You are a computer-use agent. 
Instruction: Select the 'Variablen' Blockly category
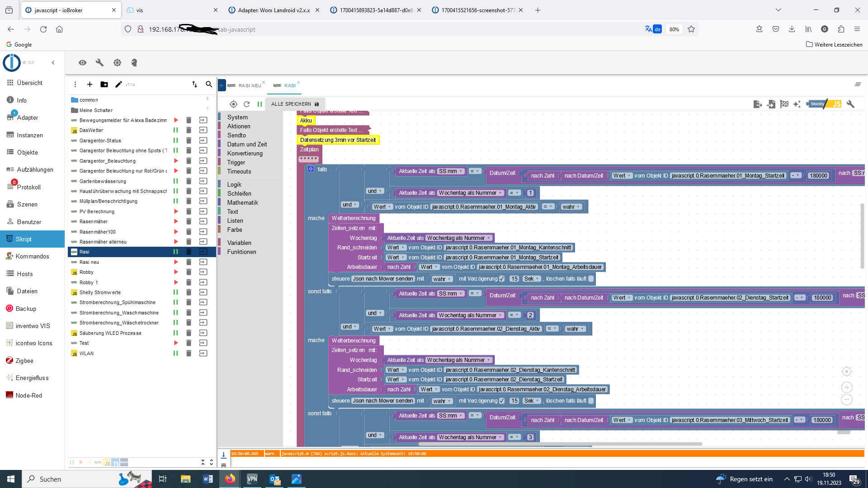point(239,243)
